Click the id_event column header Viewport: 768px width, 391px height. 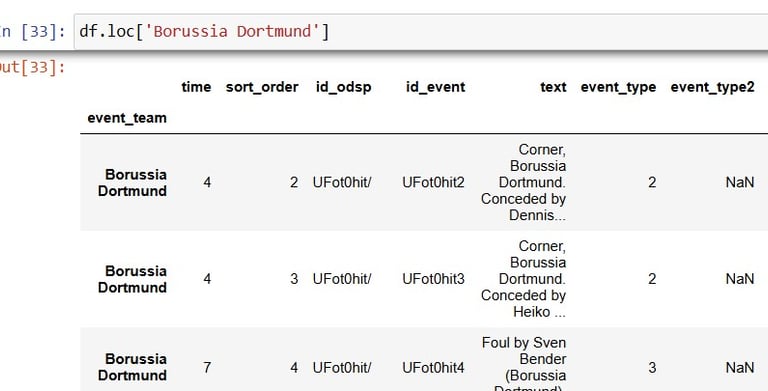435,87
